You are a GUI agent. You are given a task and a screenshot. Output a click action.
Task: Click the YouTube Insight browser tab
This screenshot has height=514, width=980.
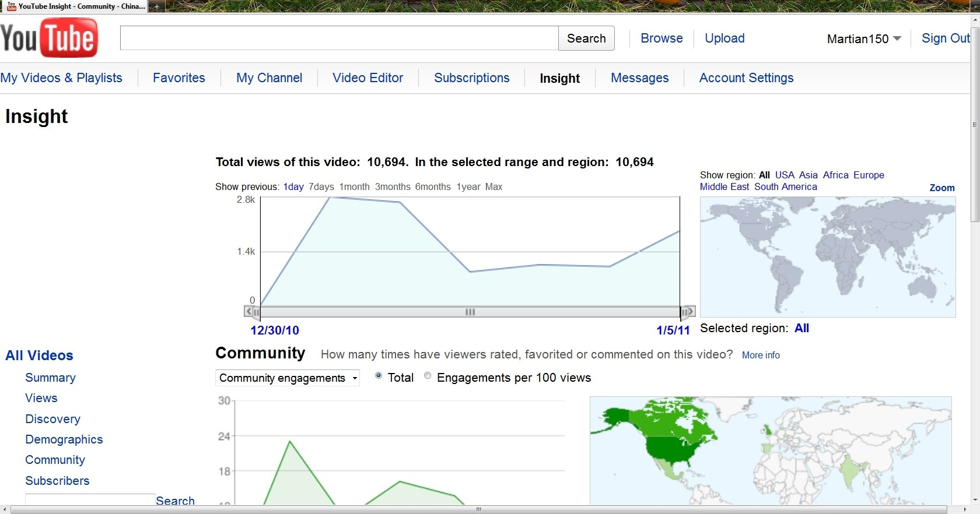click(76, 6)
